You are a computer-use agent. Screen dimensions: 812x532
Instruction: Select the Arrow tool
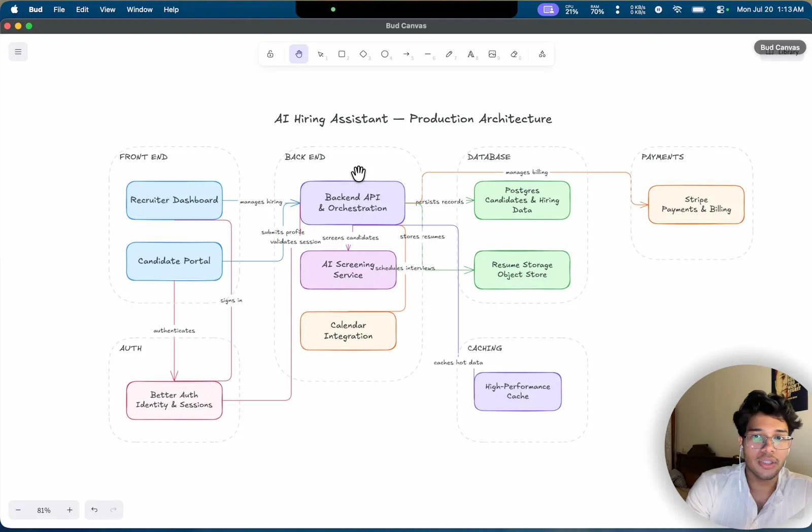coord(407,54)
